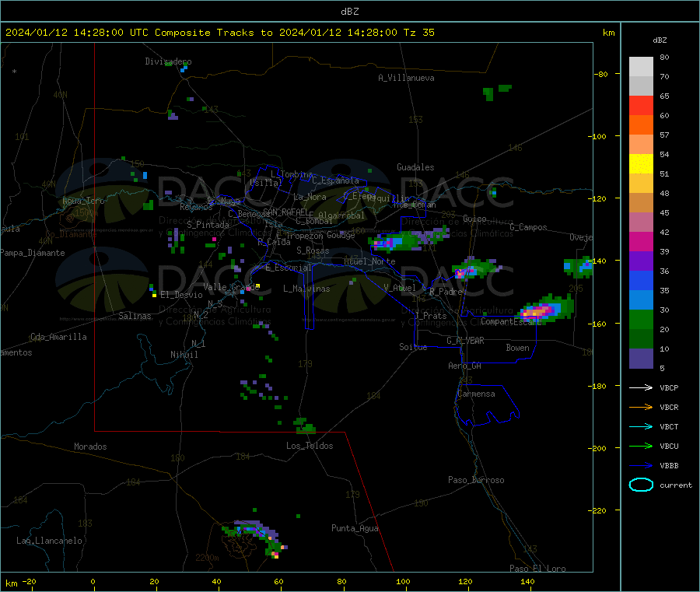
Task: Select the orange 57 dBZ color swatch
Action: point(641,125)
